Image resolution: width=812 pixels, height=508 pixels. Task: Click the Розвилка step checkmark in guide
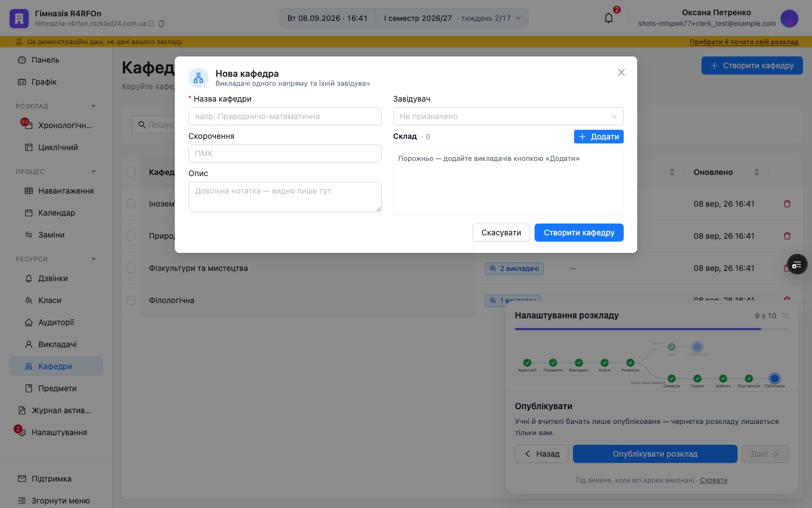click(630, 362)
